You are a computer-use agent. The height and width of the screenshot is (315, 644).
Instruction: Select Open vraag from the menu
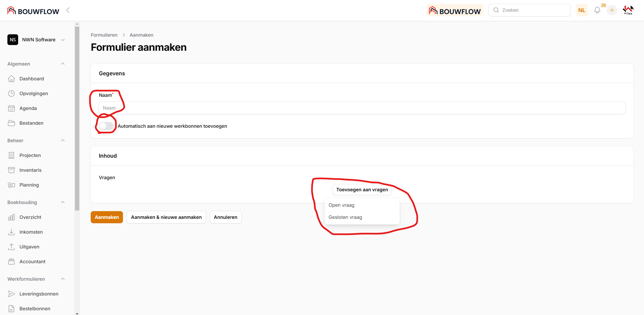point(341,205)
